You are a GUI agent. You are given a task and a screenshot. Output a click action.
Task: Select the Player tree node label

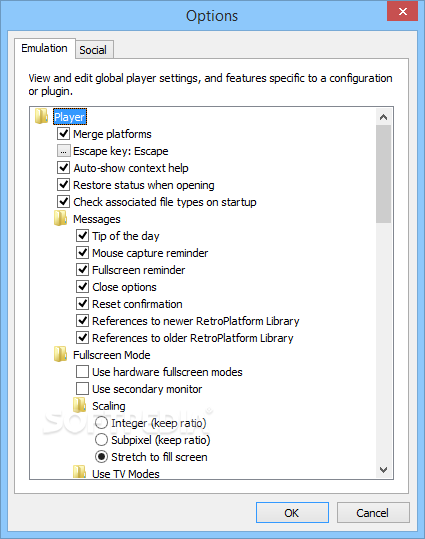70,117
